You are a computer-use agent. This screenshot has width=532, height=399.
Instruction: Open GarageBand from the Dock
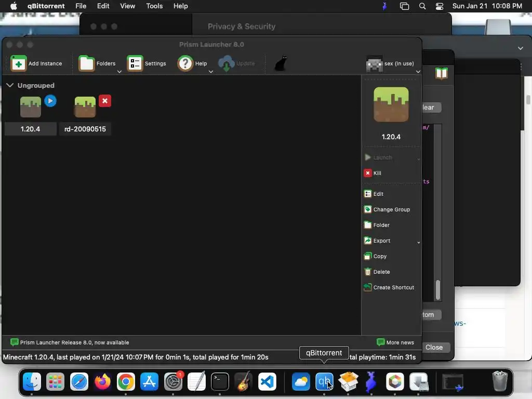click(x=243, y=382)
